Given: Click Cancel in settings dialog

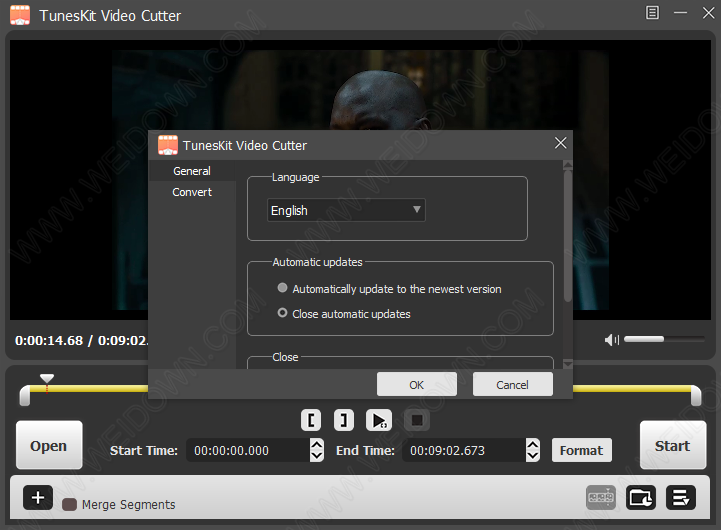Looking at the screenshot, I should (513, 384).
